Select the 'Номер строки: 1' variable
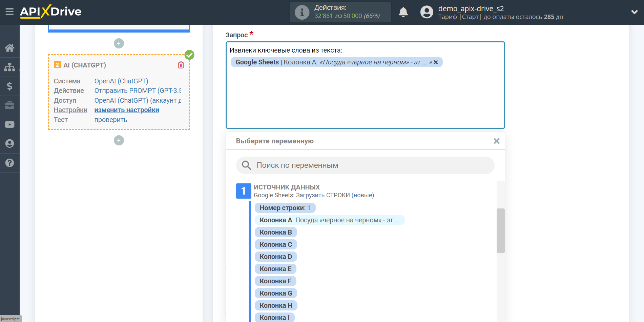644x322 pixels. (x=285, y=208)
